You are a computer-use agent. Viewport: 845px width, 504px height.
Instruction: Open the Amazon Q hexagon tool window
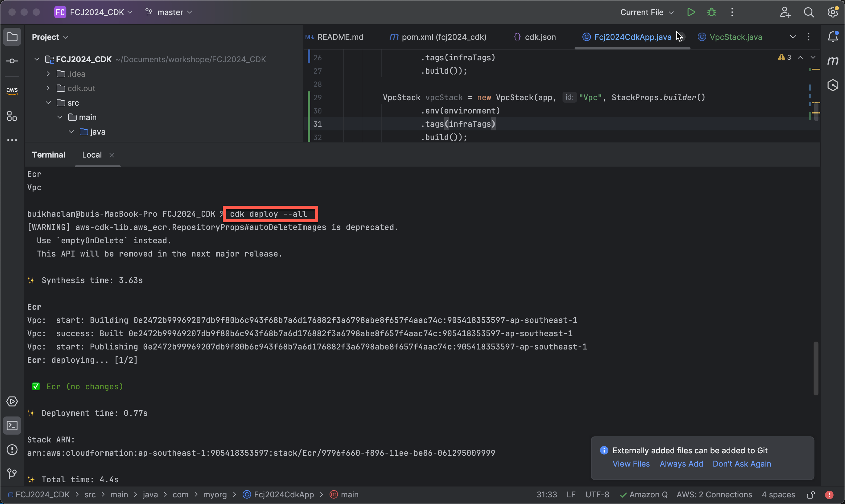[833, 85]
